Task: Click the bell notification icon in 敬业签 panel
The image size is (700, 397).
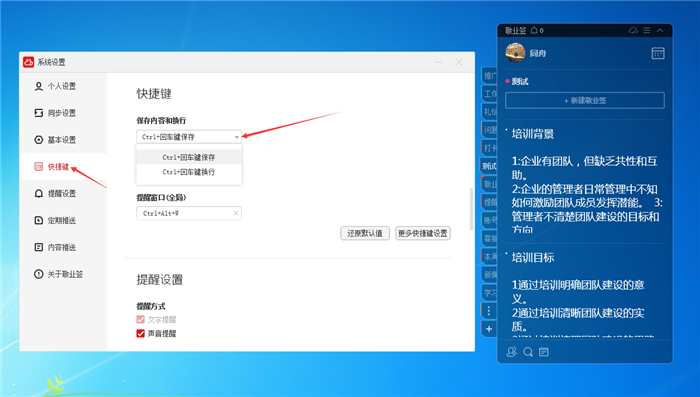Action: click(534, 30)
